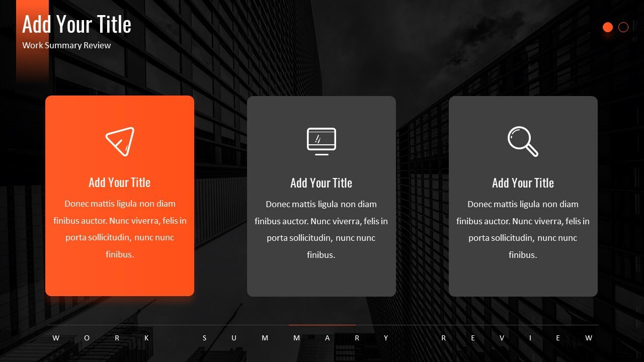This screenshot has width=644, height=362.
Task: Click the 'Add Your Title' heading on the orange card
Action: point(119,183)
